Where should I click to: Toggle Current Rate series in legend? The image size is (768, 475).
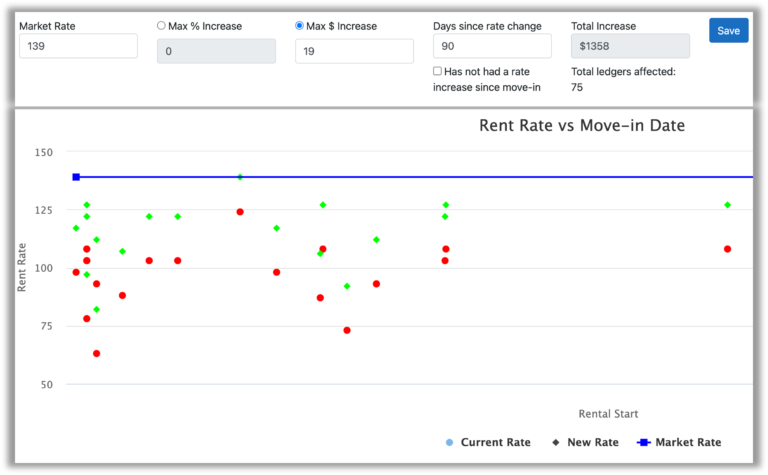click(x=488, y=442)
